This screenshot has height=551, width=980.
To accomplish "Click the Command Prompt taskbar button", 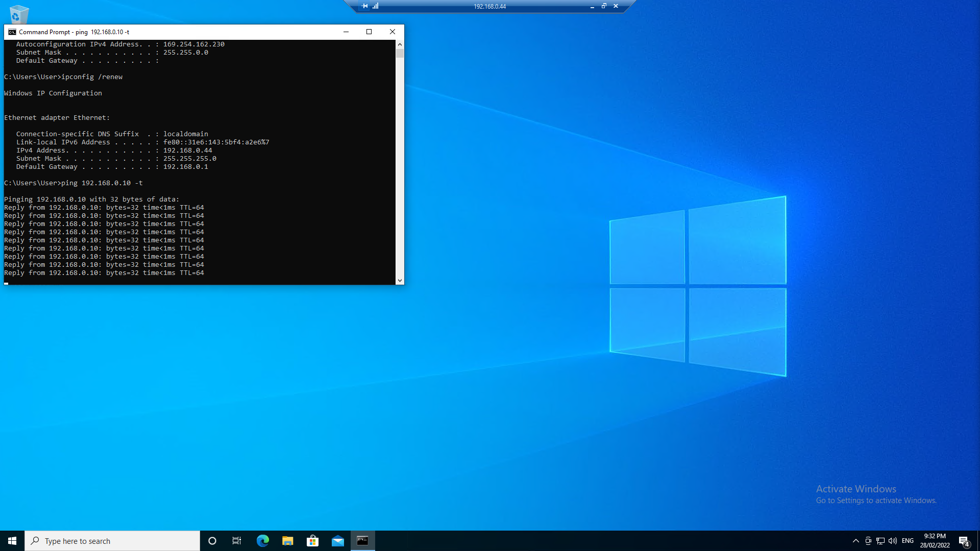I will tap(362, 541).
